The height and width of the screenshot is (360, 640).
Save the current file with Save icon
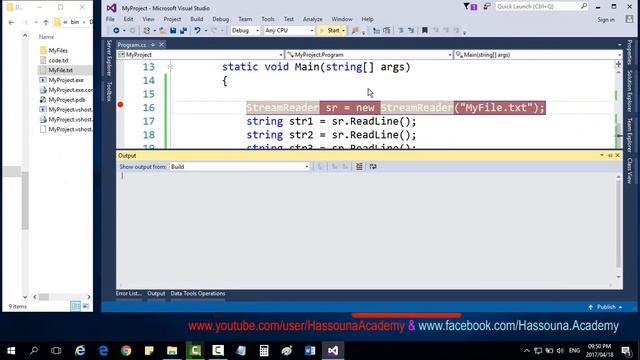click(173, 31)
